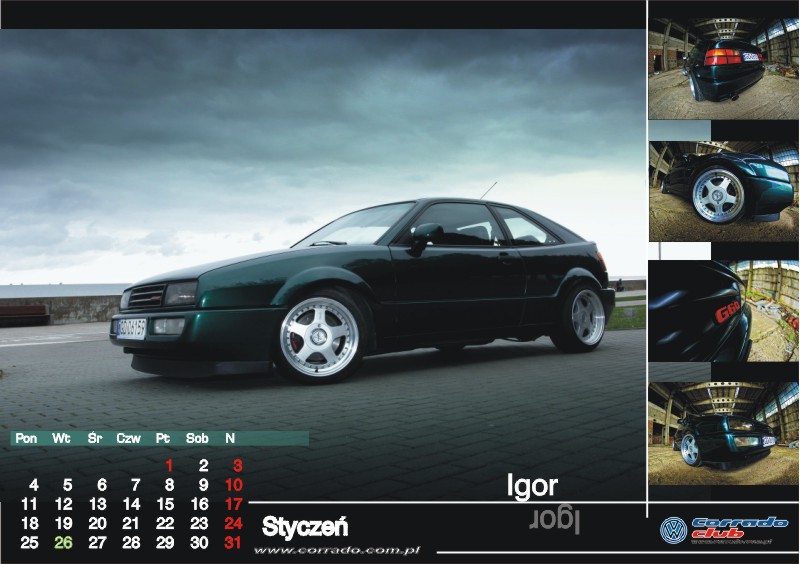Click the N Sunday column header
Screen dimensions: 800x564
tap(230, 438)
